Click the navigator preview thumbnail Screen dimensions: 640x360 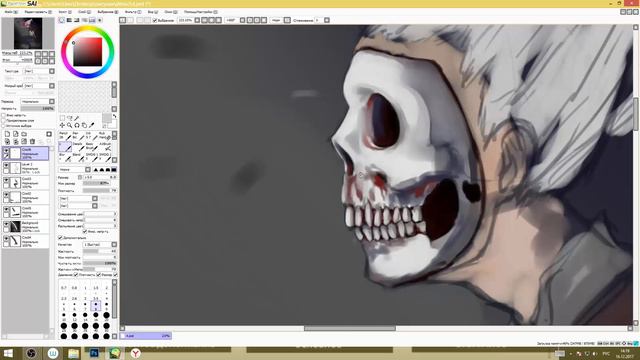click(27, 33)
